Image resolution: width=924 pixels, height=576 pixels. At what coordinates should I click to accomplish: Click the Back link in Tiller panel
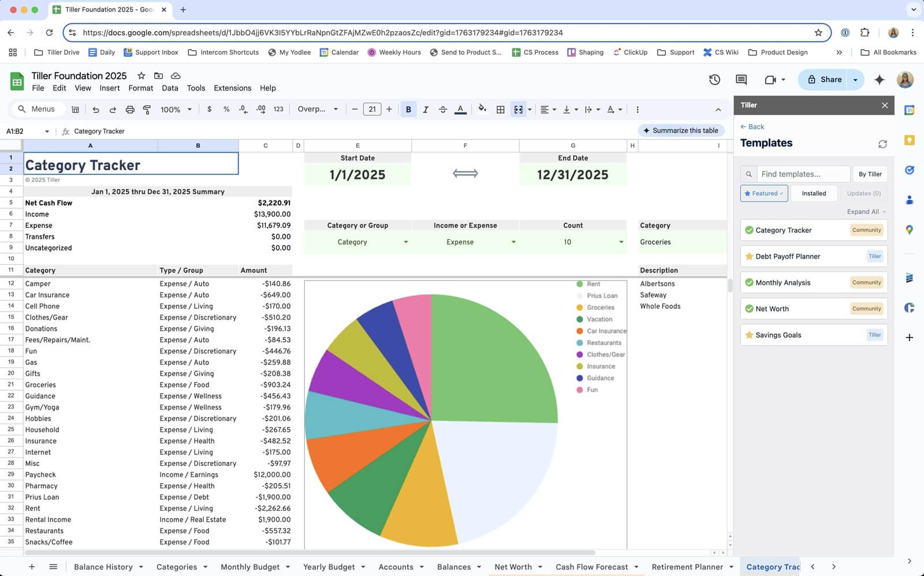click(x=752, y=126)
